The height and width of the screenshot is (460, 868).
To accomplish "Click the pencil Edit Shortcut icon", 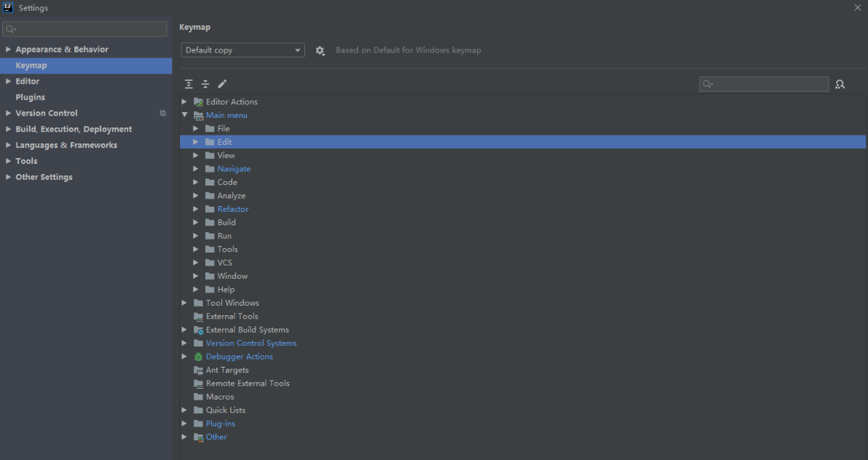I will coord(222,84).
